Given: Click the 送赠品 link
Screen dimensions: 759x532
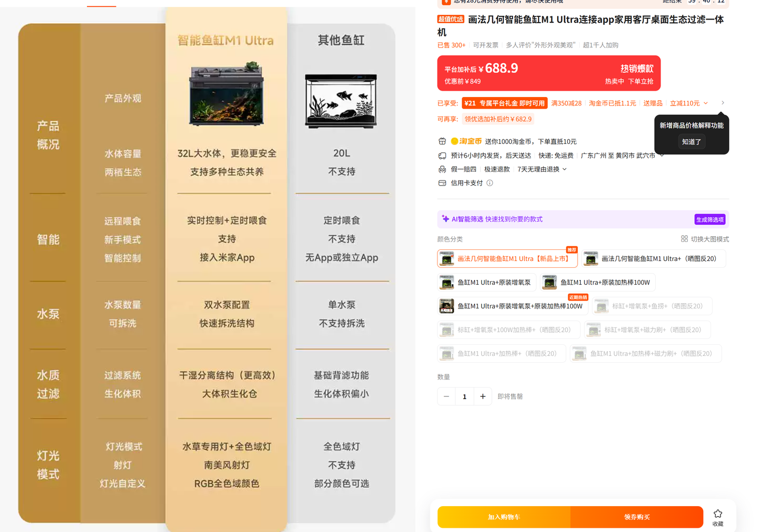Looking at the screenshot, I should click(x=653, y=103).
